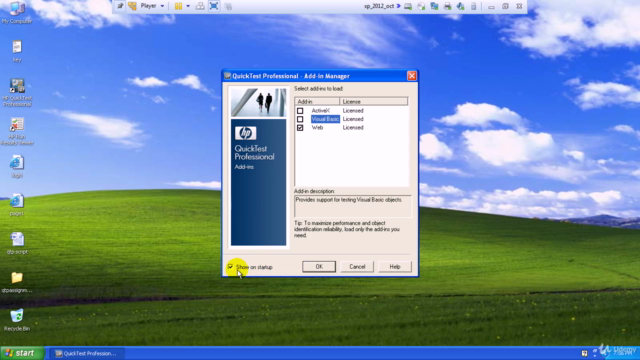
Task: Select the Recycle Bin icon
Action: pos(17,320)
